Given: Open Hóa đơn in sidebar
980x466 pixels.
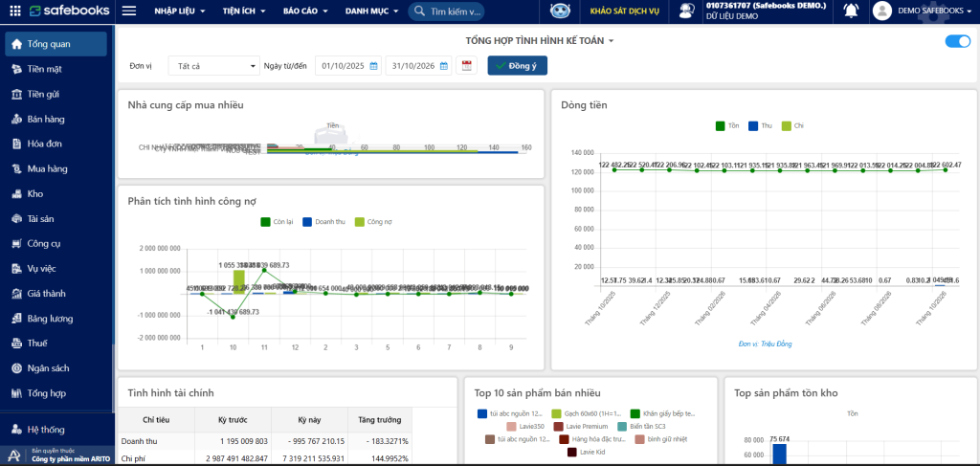Looking at the screenshot, I should (56, 144).
